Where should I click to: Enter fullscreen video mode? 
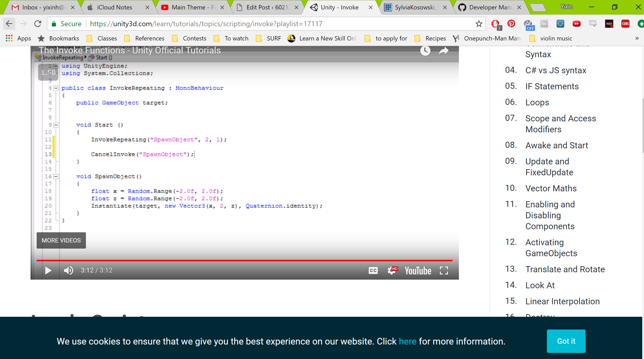[444, 270]
